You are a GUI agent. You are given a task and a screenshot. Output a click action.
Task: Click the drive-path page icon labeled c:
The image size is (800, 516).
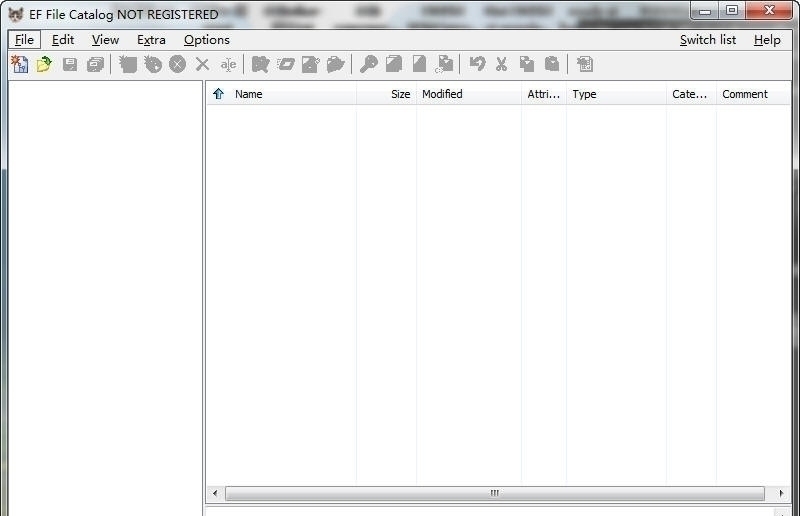pos(444,64)
